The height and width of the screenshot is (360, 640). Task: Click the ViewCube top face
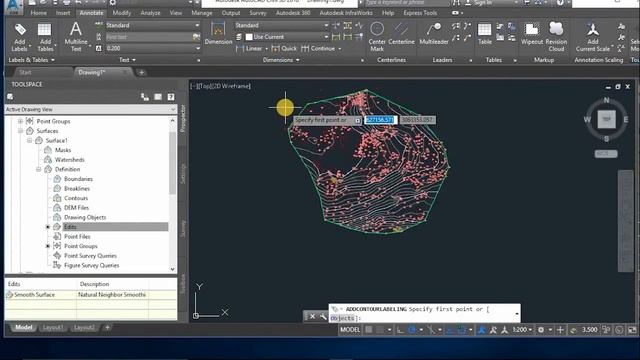(x=607, y=119)
